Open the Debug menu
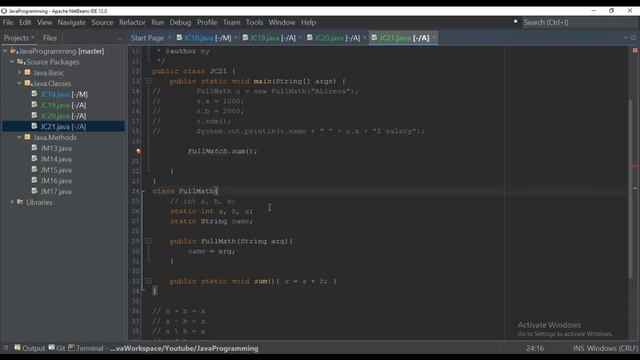The width and height of the screenshot is (640, 360). coord(180,22)
